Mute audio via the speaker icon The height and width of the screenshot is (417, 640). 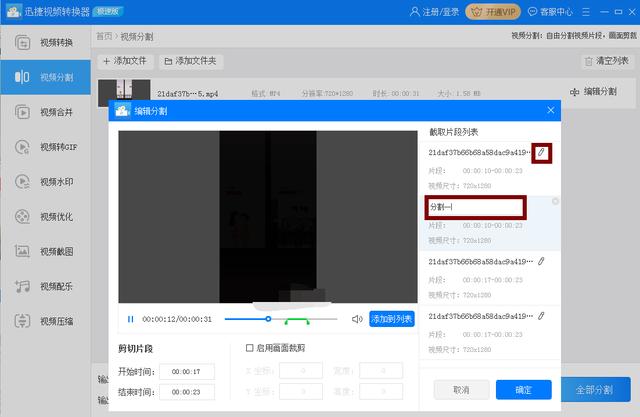point(357,319)
